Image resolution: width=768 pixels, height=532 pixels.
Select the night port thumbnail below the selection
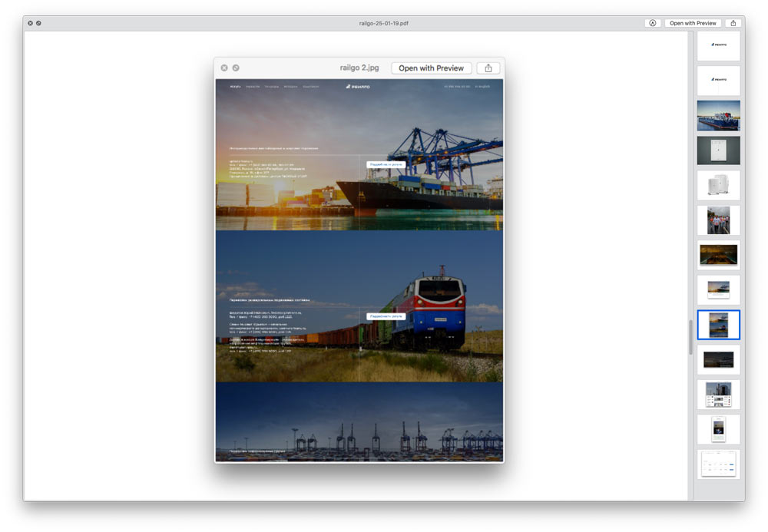click(718, 359)
